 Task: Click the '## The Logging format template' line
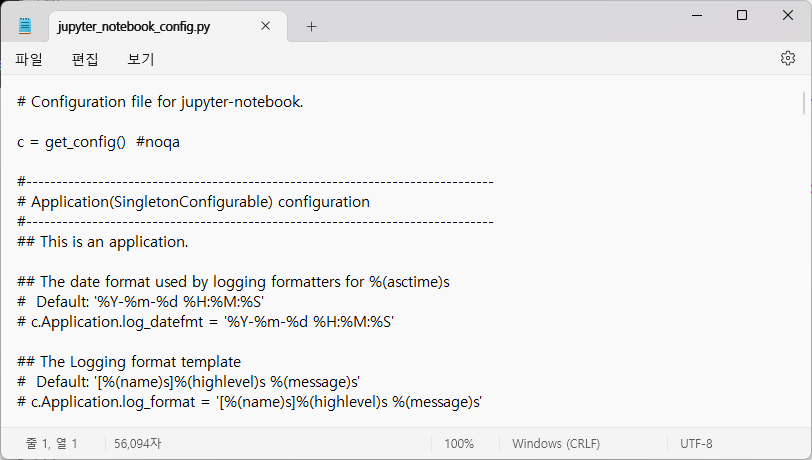129,362
